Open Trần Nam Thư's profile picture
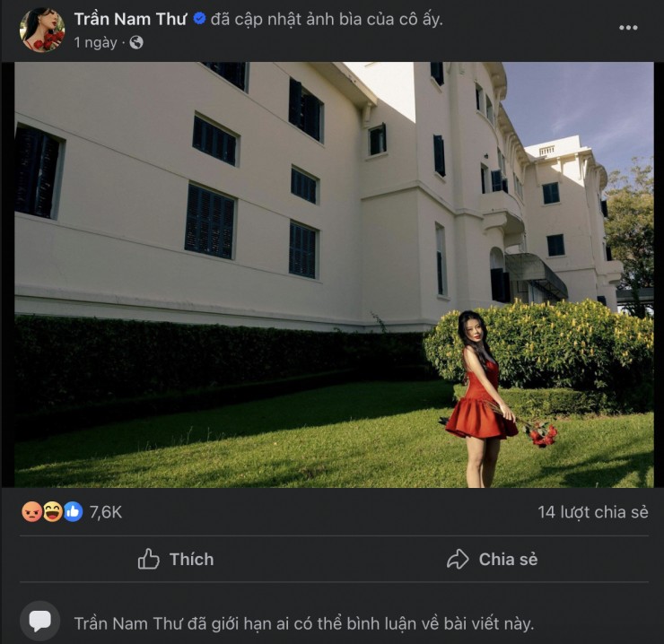The image size is (664, 644). [x=42, y=30]
